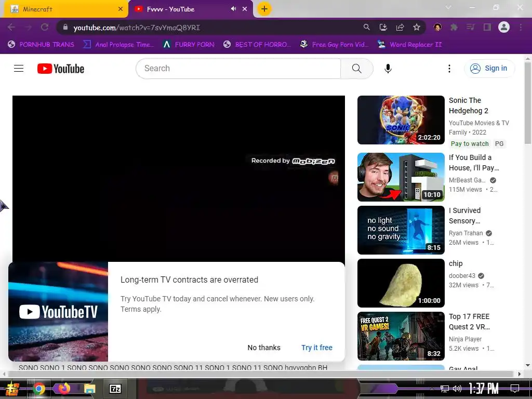Open 7-Zip from the taskbar
This screenshot has height=399, width=532.
coord(115,389)
